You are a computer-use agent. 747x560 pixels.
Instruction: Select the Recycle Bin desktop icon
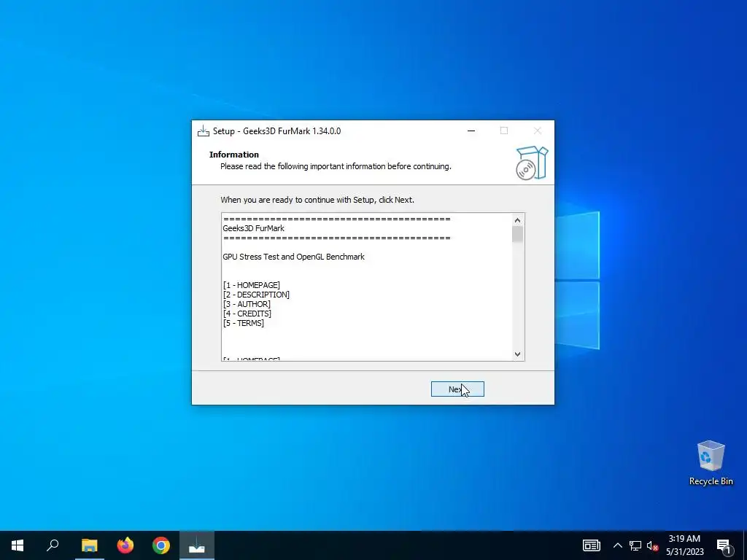pyautogui.click(x=711, y=463)
